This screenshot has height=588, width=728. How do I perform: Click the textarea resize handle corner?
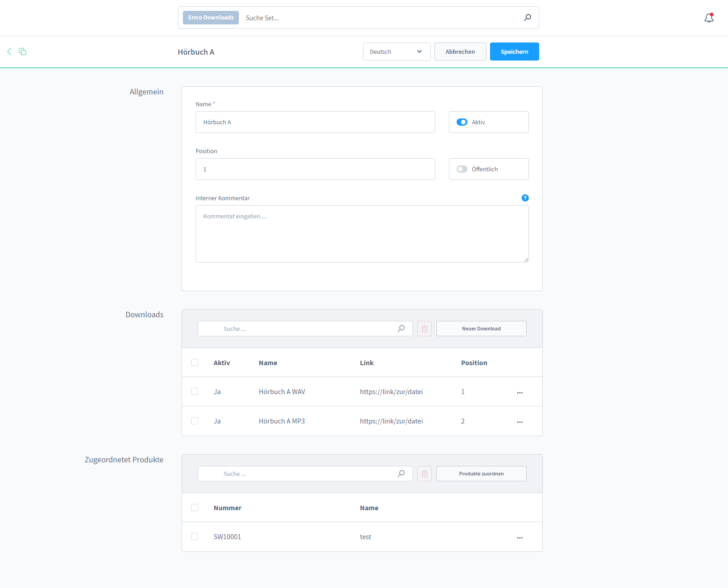tap(526, 260)
